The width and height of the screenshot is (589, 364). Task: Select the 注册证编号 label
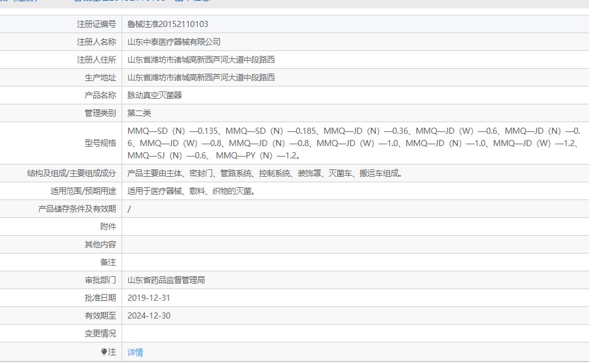[96, 24]
